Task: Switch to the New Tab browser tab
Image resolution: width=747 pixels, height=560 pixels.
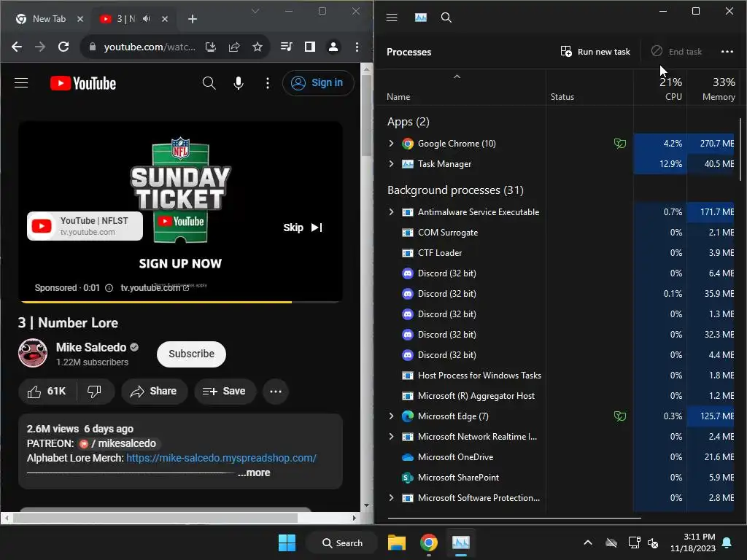Action: [50, 18]
